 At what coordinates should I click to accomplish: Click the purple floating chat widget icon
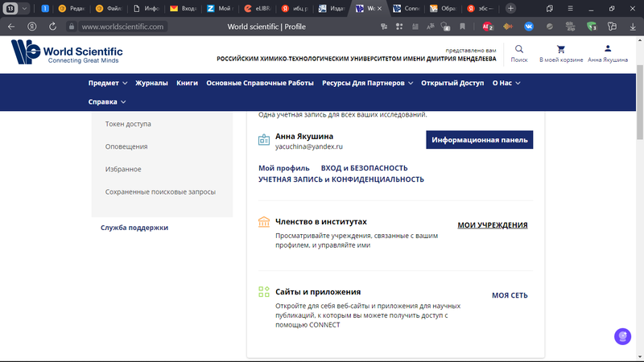click(x=622, y=336)
